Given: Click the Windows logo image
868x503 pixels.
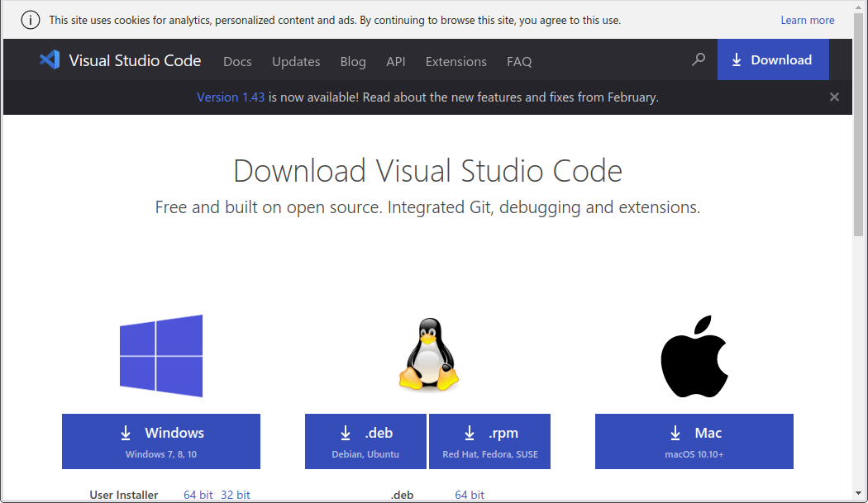Looking at the screenshot, I should pyautogui.click(x=161, y=356).
